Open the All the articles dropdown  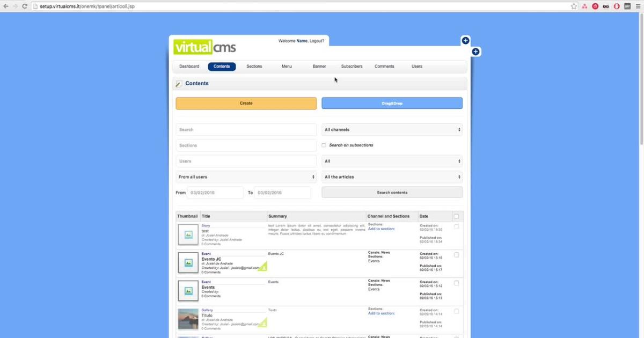(x=392, y=177)
